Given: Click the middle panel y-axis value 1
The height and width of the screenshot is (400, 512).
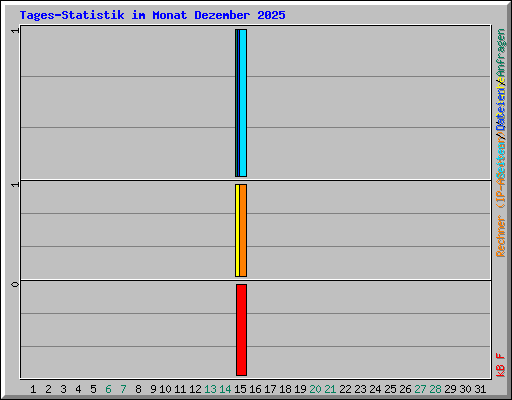Looking at the screenshot, I should (x=15, y=184).
